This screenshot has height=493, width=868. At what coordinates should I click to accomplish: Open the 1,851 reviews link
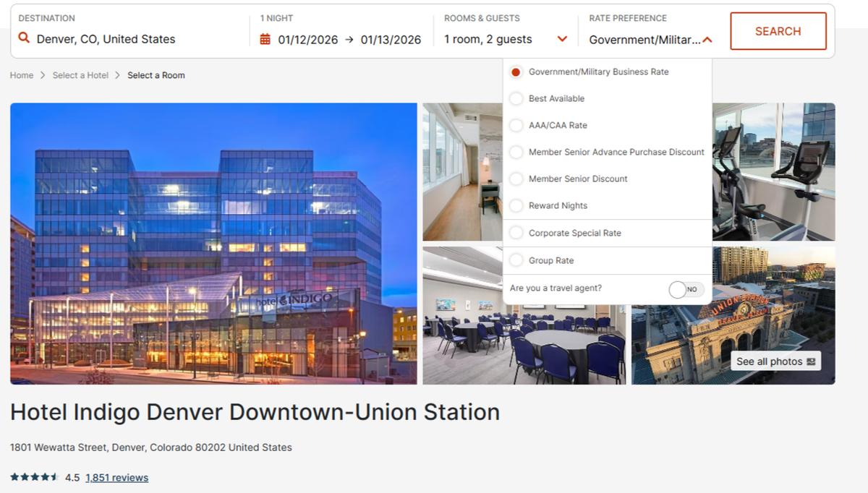point(116,477)
